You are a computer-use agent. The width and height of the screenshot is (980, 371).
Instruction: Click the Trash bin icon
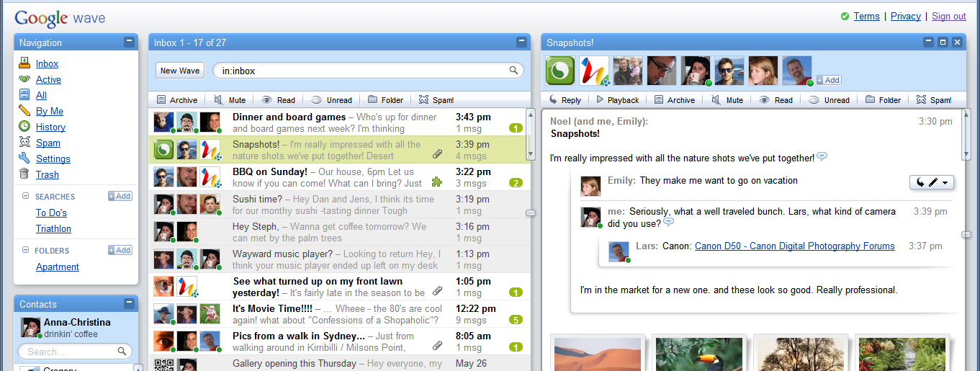[x=24, y=174]
